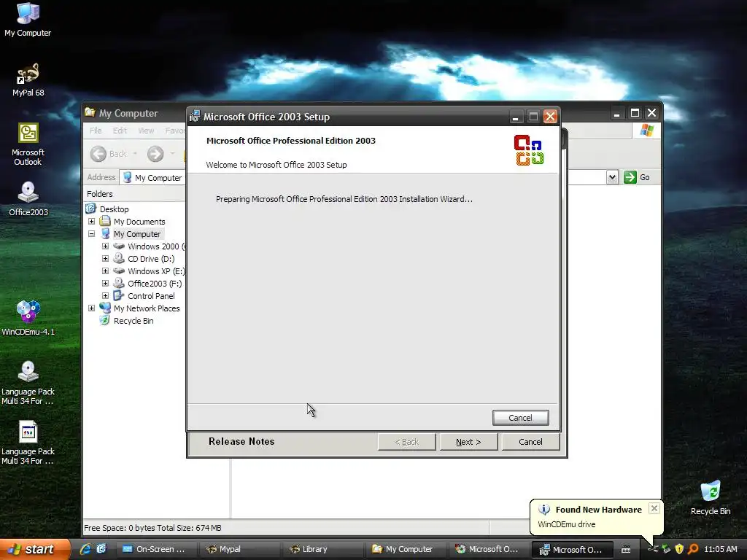Click the green Go arrow button

(x=630, y=177)
